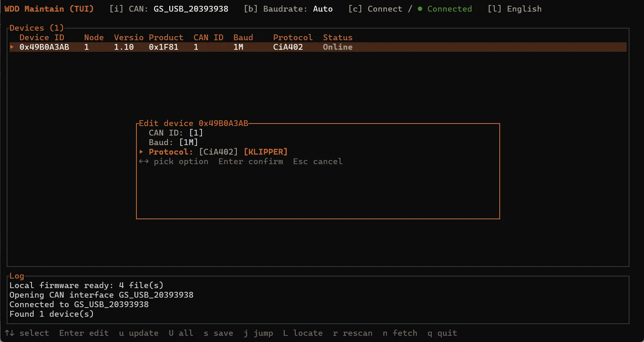This screenshot has width=644, height=342.
Task: Click log line 'Found 1 device(s)'
Action: pyautogui.click(x=51, y=314)
